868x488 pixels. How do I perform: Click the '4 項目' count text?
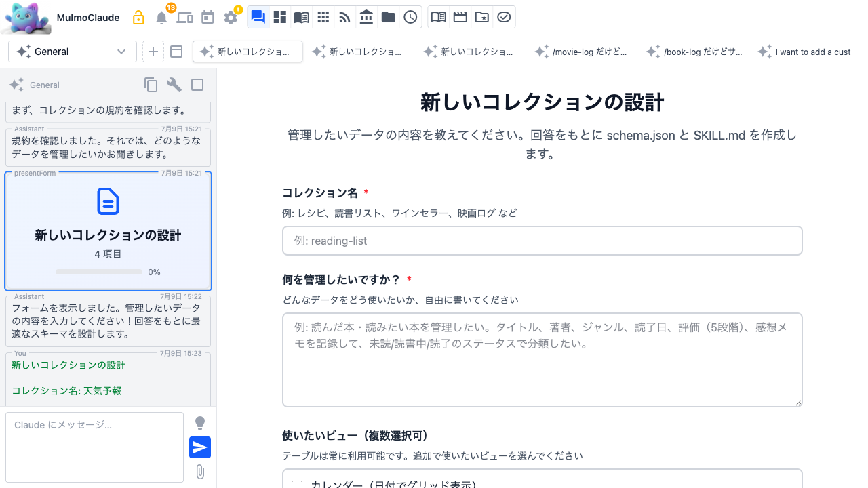[108, 254]
